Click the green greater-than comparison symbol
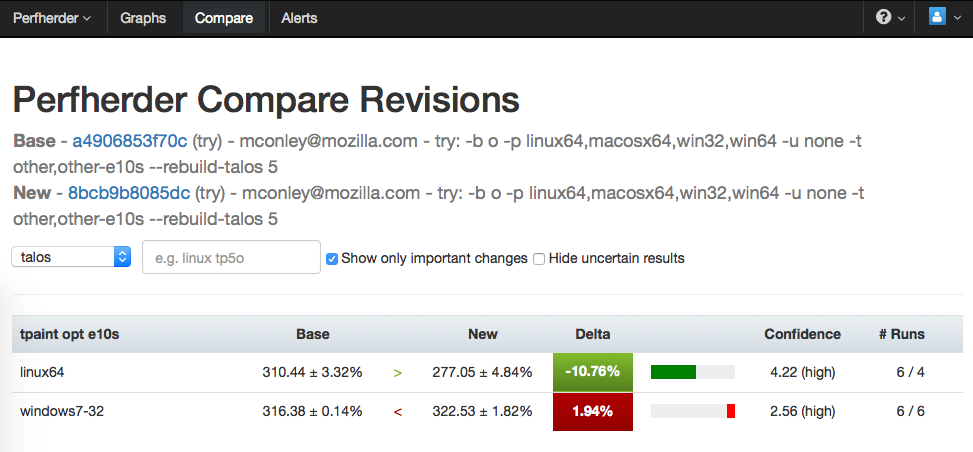 click(x=398, y=373)
